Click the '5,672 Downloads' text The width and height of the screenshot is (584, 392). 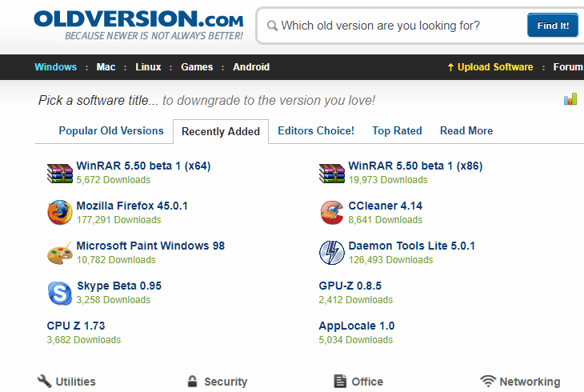pyautogui.click(x=114, y=180)
